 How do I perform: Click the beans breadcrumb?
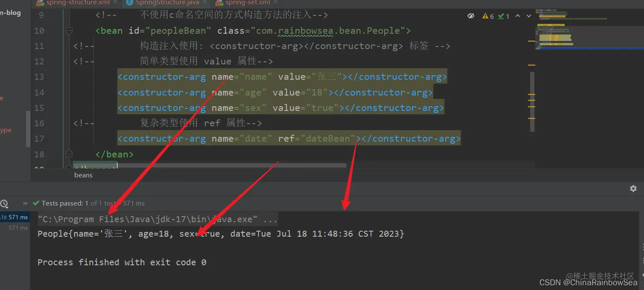[x=83, y=175]
